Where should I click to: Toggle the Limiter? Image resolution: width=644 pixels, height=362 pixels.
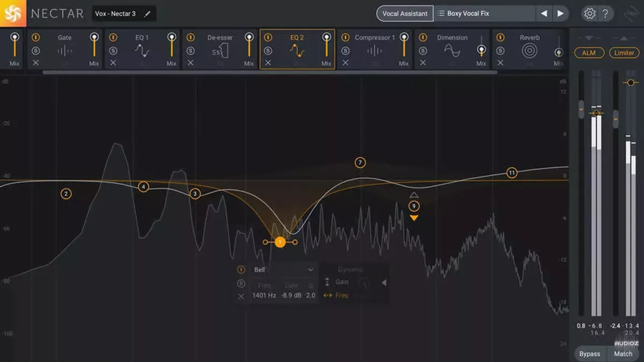(x=624, y=53)
